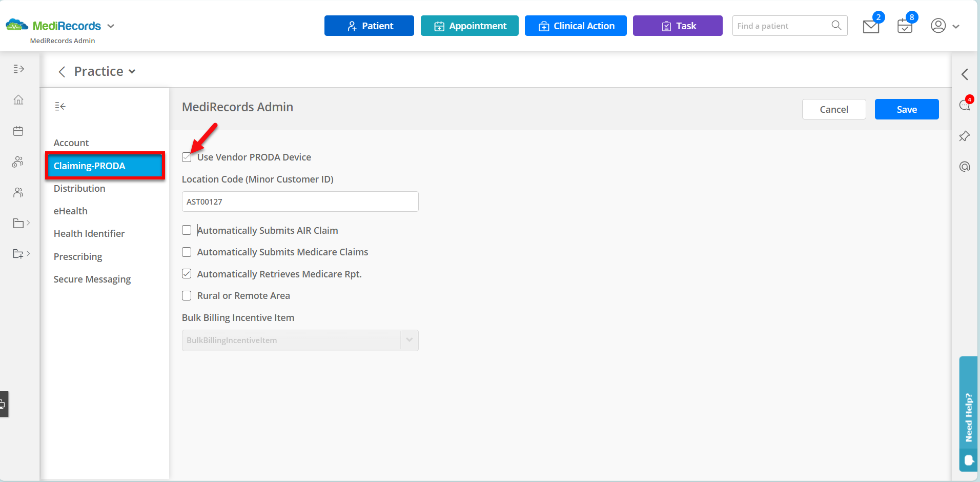The image size is (980, 482).
Task: Expand the add-folder icon in left sidebar
Action: pos(21,254)
